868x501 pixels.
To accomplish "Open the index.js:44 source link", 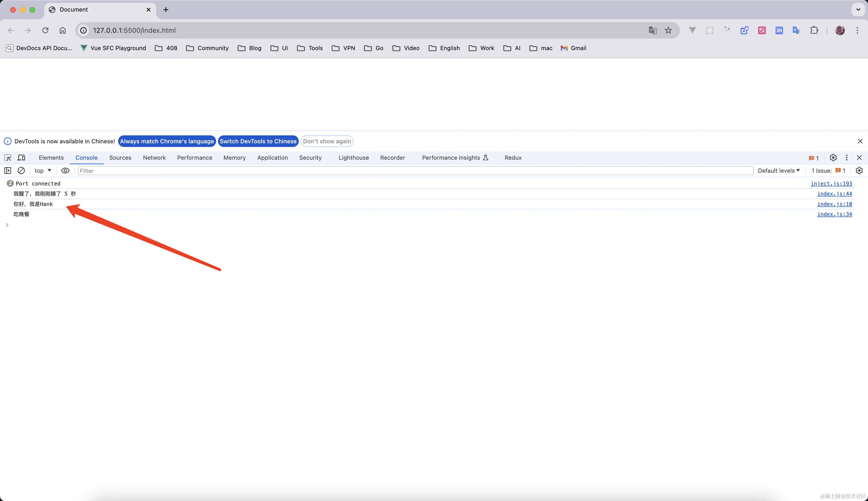I will click(834, 194).
